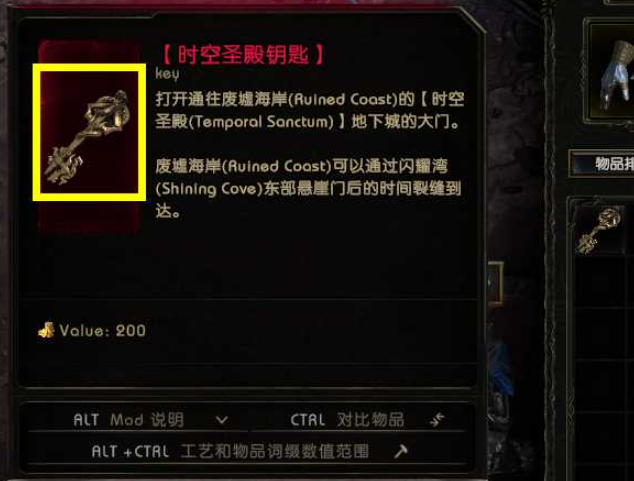Click the Value: 200 price text
Viewport: 634px width, 481px height.
coord(102,331)
